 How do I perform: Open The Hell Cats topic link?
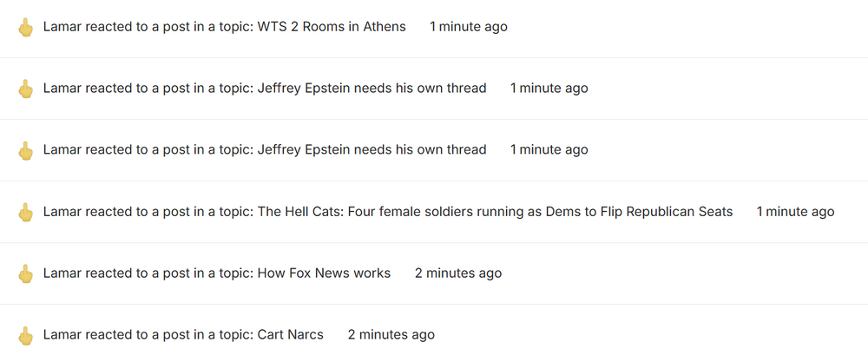(495, 212)
